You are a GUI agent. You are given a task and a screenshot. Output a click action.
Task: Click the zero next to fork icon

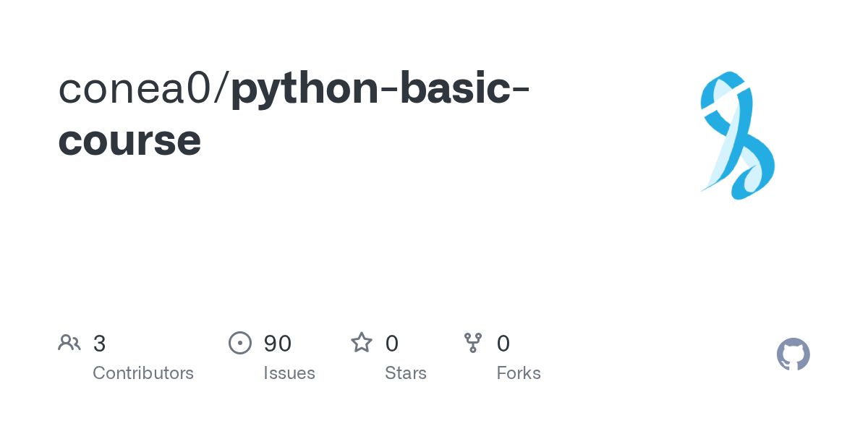point(503,344)
